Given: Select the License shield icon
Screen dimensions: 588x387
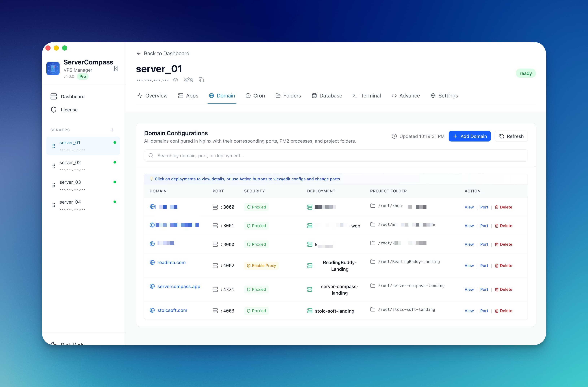Looking at the screenshot, I should click(54, 110).
